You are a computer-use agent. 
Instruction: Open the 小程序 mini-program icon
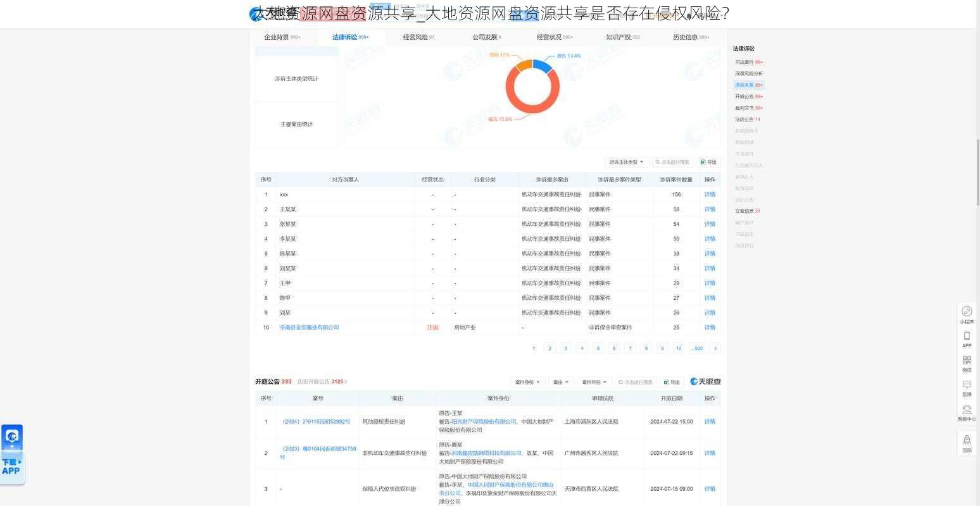[x=967, y=314]
